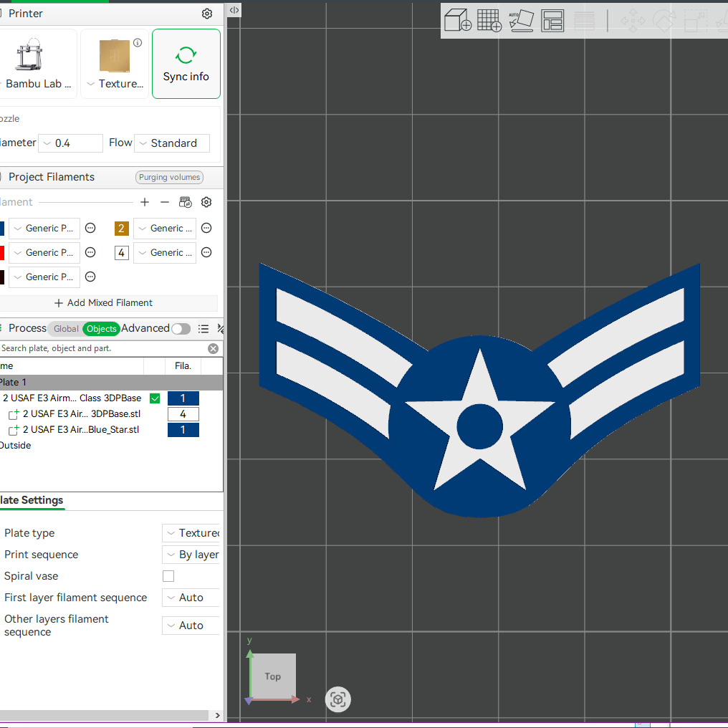Open filament 4 Generic dropdown
The image size is (728, 728).
(x=165, y=252)
